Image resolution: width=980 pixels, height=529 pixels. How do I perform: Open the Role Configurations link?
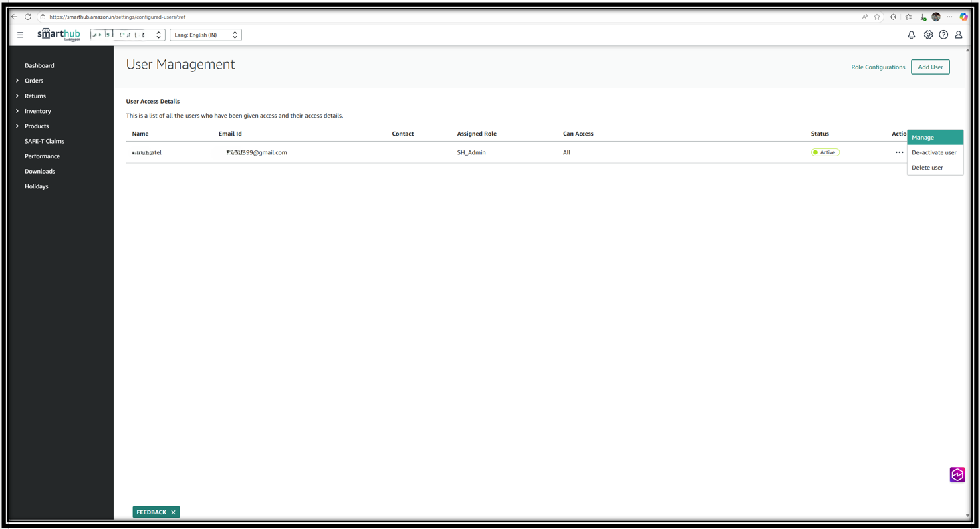click(x=878, y=67)
